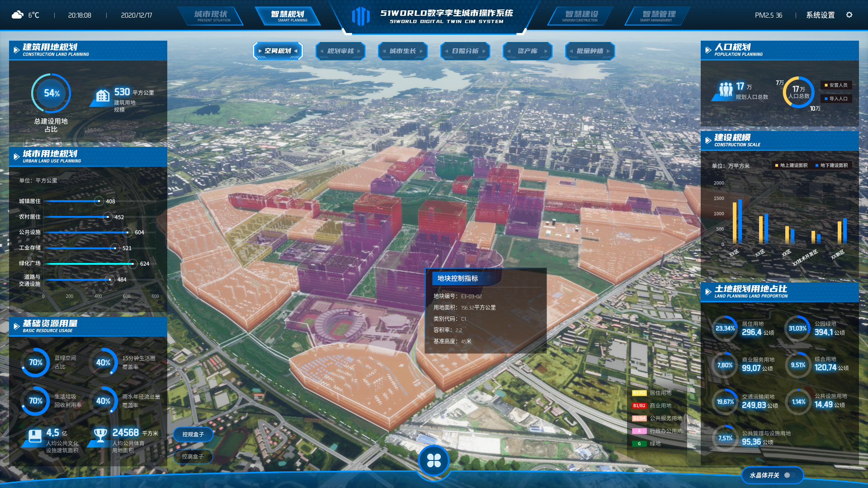Click the PM2.5 36 indicator
This screenshot has height=488, width=868.
769,15
